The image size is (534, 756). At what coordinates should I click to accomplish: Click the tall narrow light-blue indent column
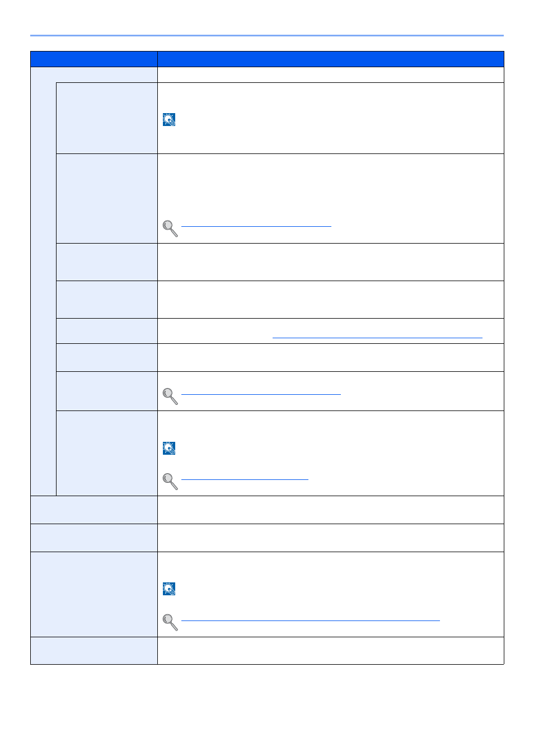[x=44, y=289]
